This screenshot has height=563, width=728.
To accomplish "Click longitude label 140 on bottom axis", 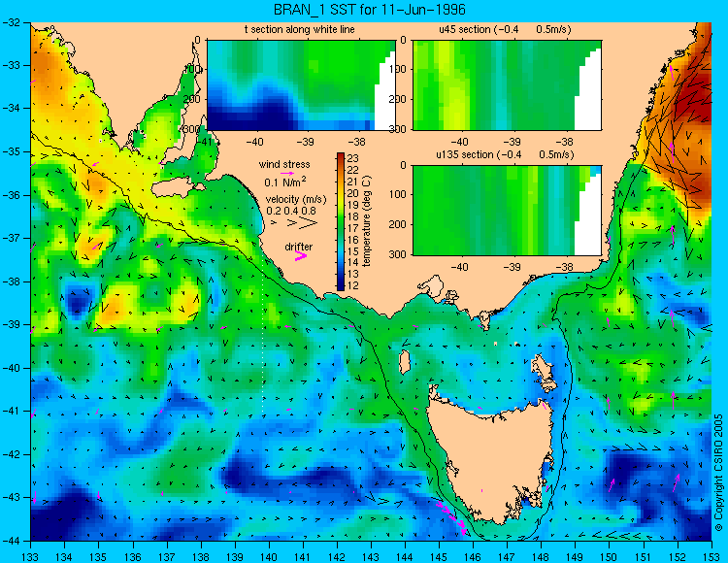I will tap(269, 557).
